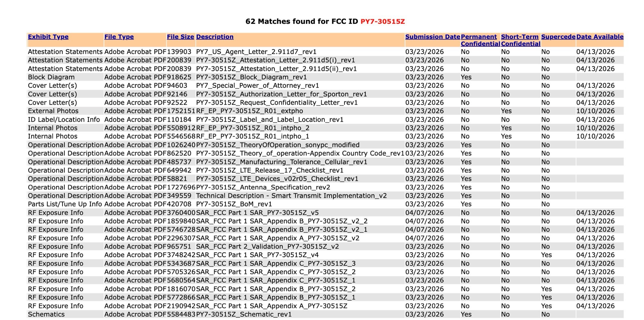Click file size 5584483
Viewport: 644px width, 320px height.
coord(181,315)
